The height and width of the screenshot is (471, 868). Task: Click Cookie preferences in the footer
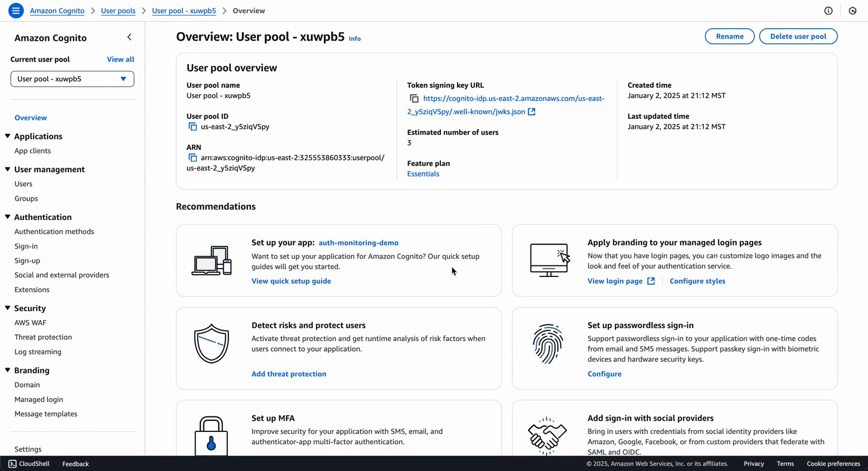click(x=834, y=464)
